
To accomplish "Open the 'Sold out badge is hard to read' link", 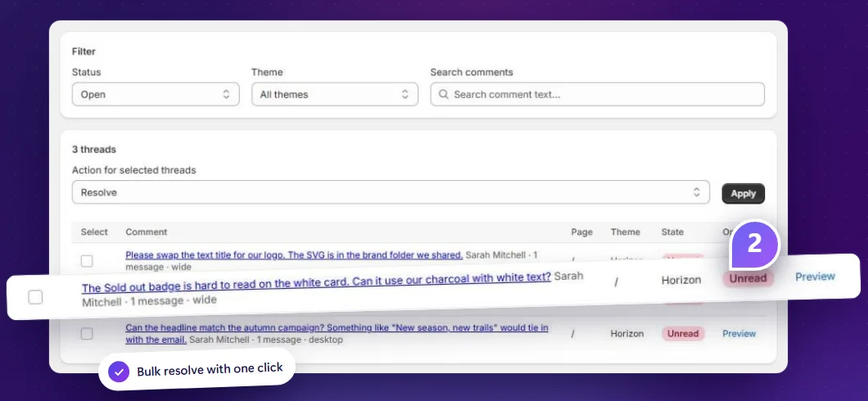I will point(316,282).
